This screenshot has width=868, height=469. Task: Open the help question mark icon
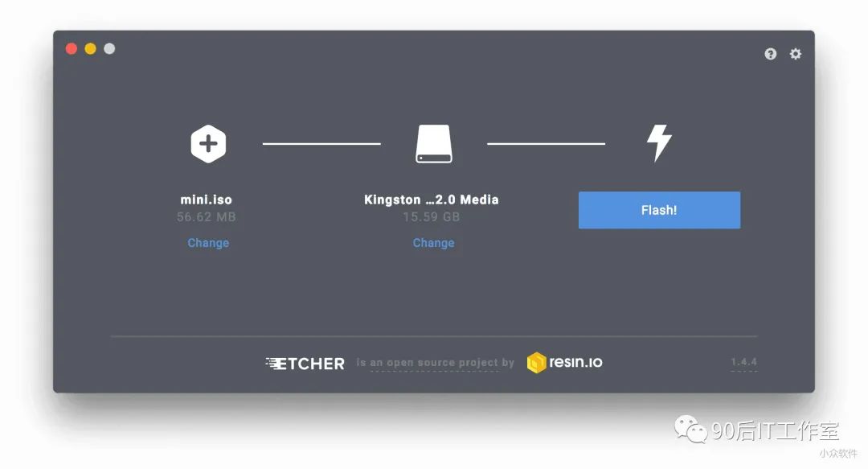pos(771,54)
